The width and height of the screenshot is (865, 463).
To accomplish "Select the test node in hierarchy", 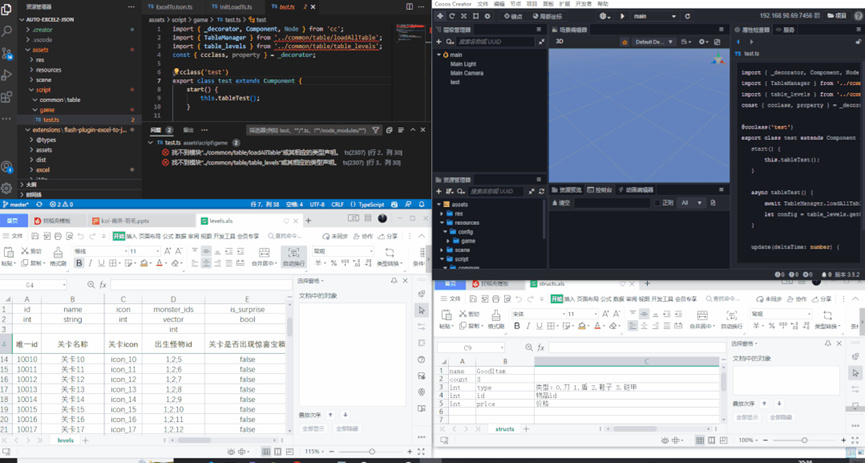I will coord(455,82).
